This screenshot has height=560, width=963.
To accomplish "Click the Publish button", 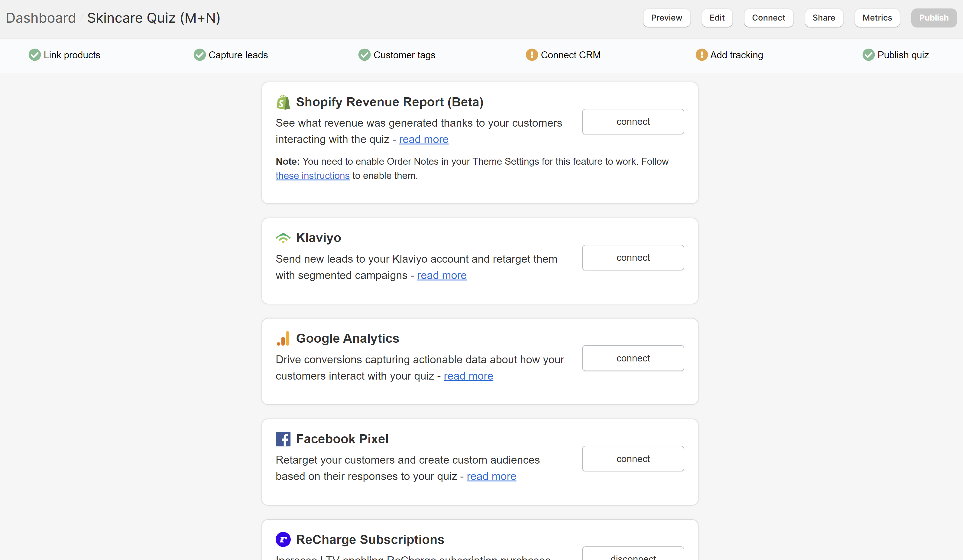I will pyautogui.click(x=934, y=18).
